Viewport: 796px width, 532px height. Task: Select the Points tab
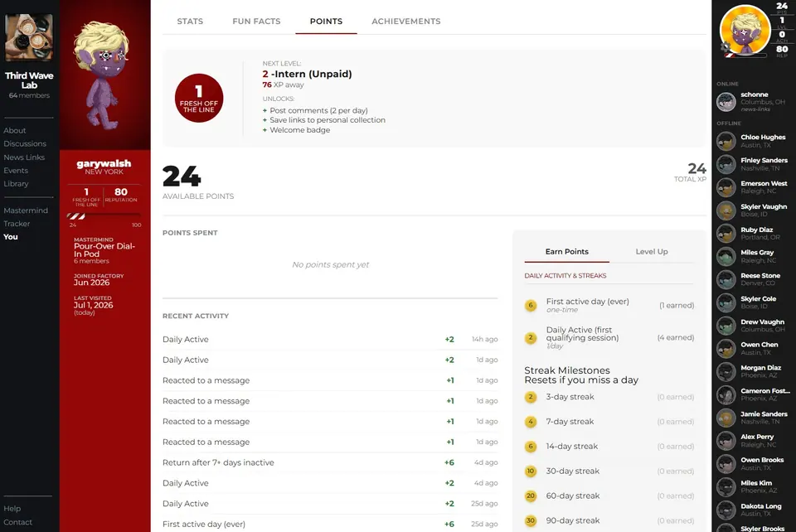click(x=326, y=22)
